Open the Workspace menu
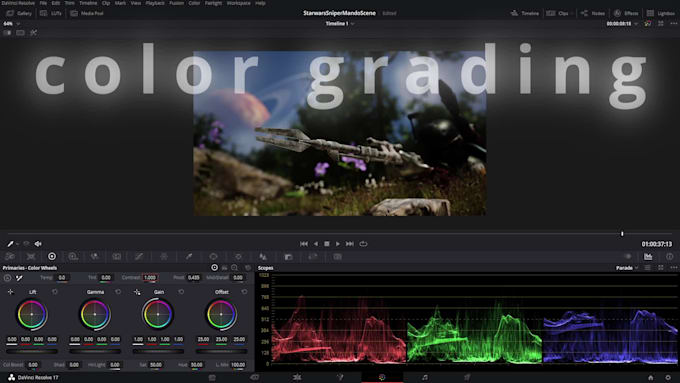This screenshot has width=680, height=383. pyautogui.click(x=239, y=3)
